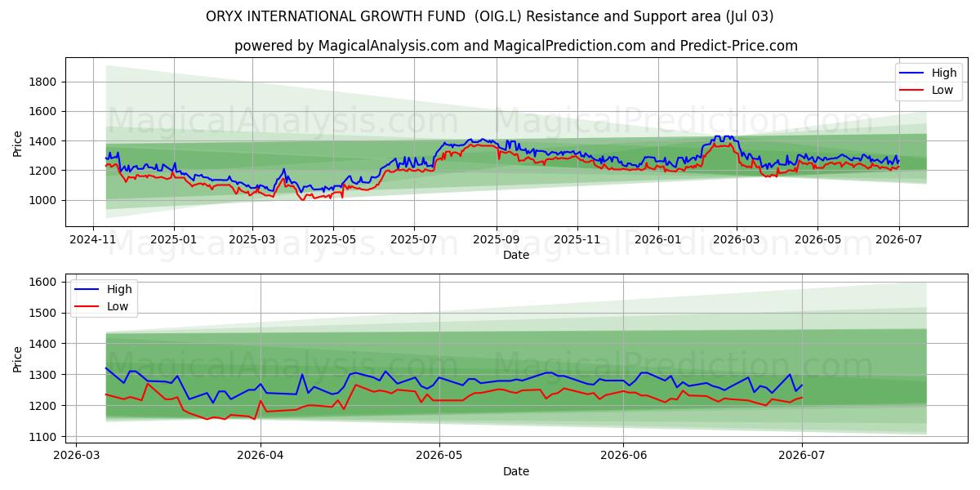The width and height of the screenshot is (980, 490).
Task: Click the 1200 price tick on top chart
Action: (x=42, y=171)
